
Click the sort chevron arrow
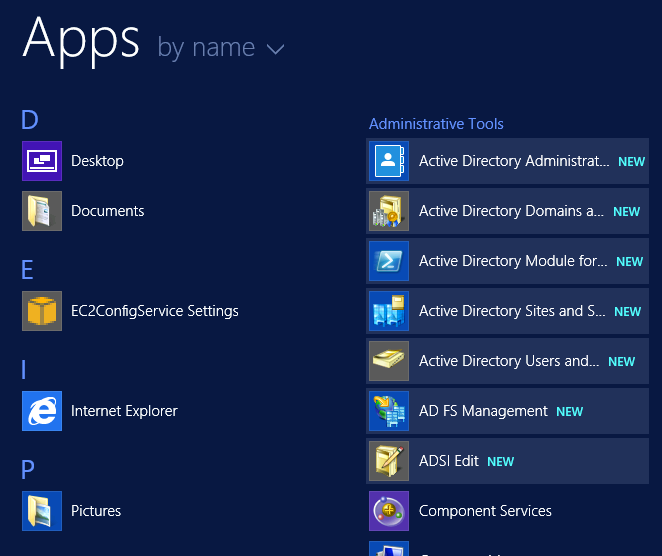[x=275, y=50]
